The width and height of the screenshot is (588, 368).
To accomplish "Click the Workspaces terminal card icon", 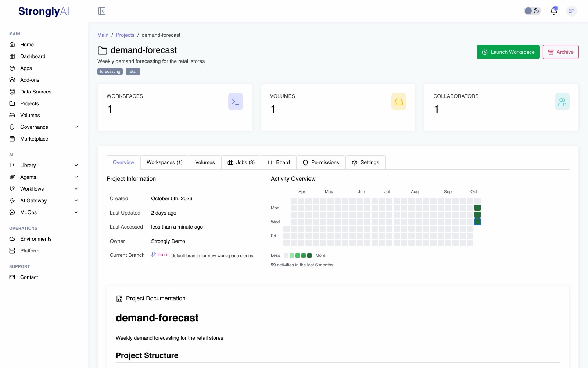I will pos(236,102).
